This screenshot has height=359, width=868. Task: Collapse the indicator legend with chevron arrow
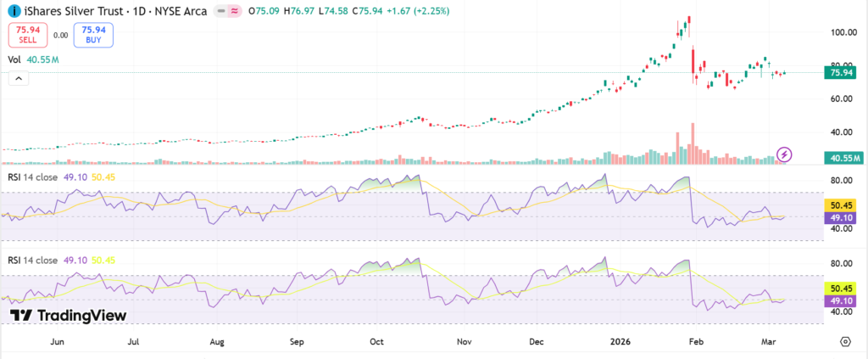click(17, 78)
